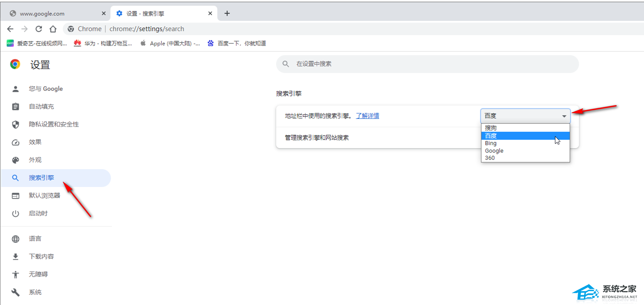
Task: Open new tab with plus icon
Action: pyautogui.click(x=227, y=13)
